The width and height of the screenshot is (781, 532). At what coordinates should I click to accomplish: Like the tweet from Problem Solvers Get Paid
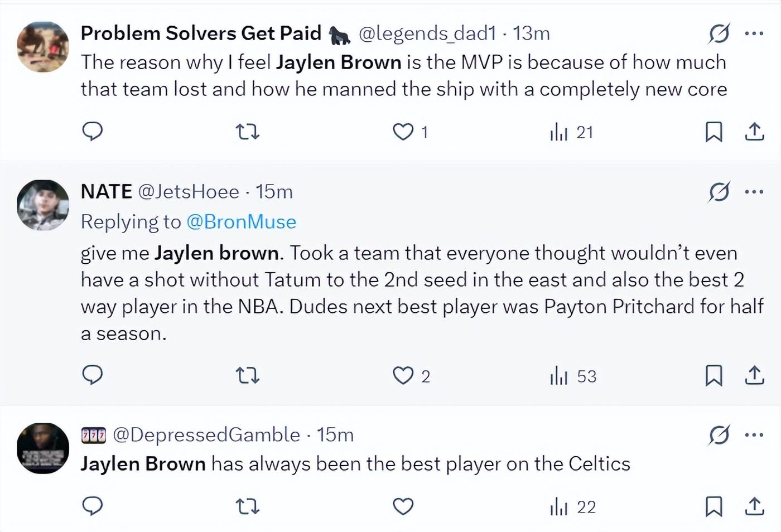[403, 132]
